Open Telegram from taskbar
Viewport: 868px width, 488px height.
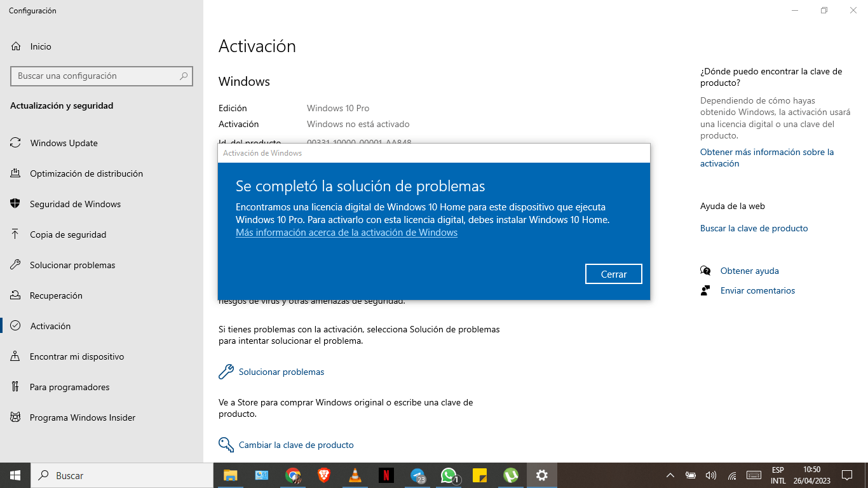tap(417, 475)
